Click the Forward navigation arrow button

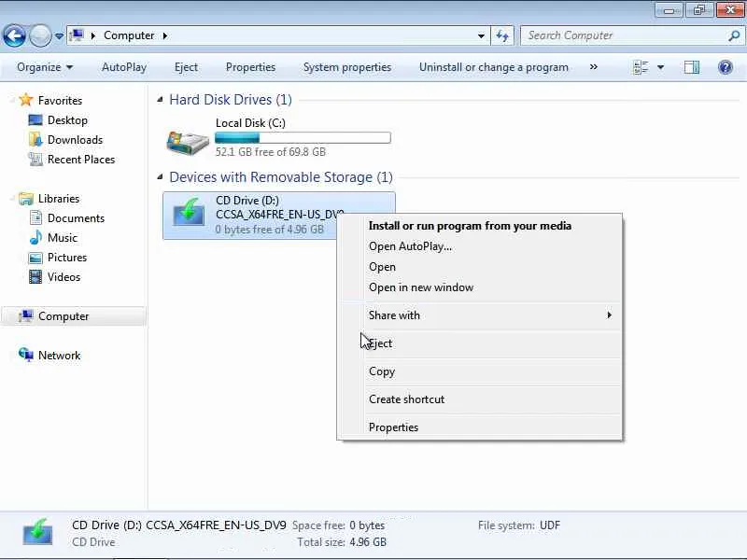(x=40, y=35)
